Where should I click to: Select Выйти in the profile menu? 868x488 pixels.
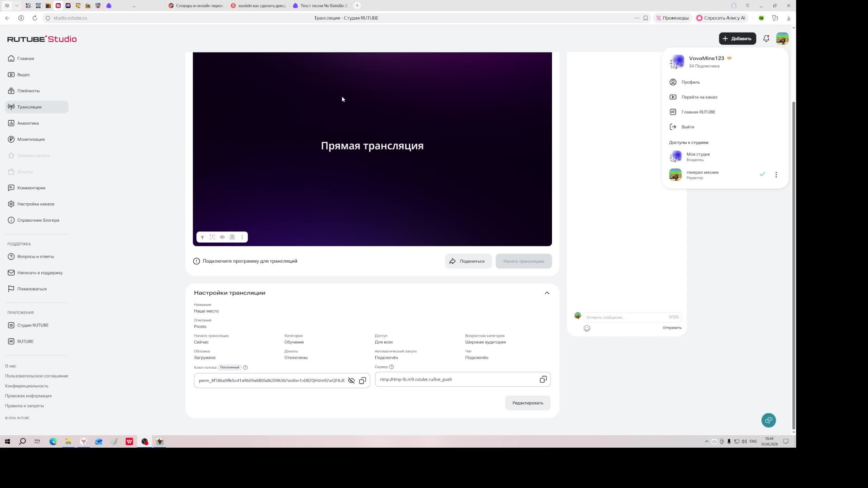coord(688,127)
